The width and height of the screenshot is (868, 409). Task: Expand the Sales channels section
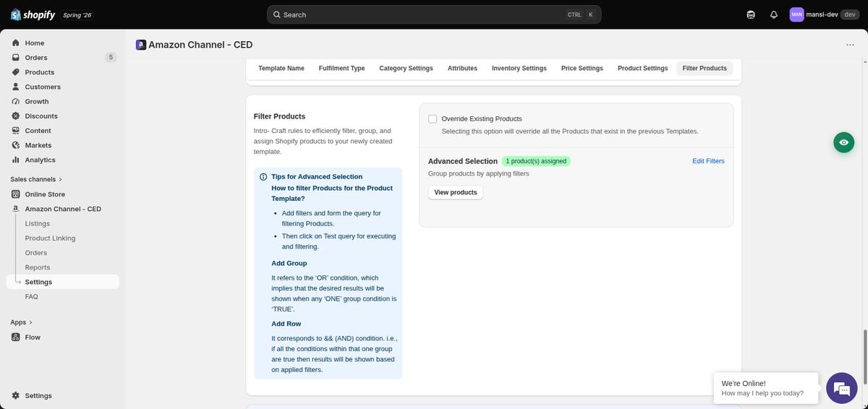tap(36, 179)
